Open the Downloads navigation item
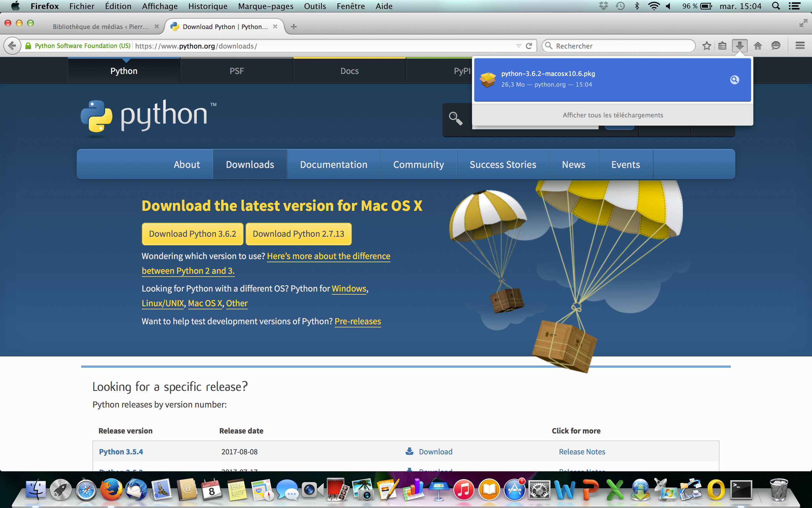812x508 pixels. tap(250, 164)
